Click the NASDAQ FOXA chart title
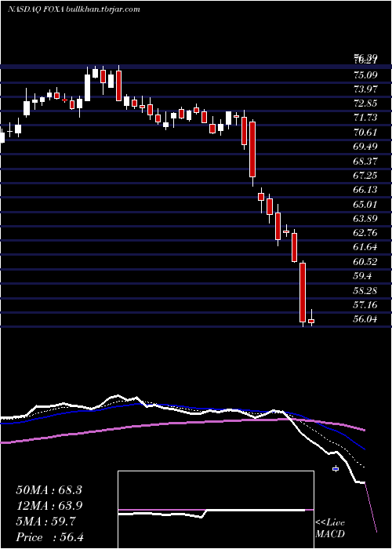This screenshot has width=392, height=549. pos(74,9)
